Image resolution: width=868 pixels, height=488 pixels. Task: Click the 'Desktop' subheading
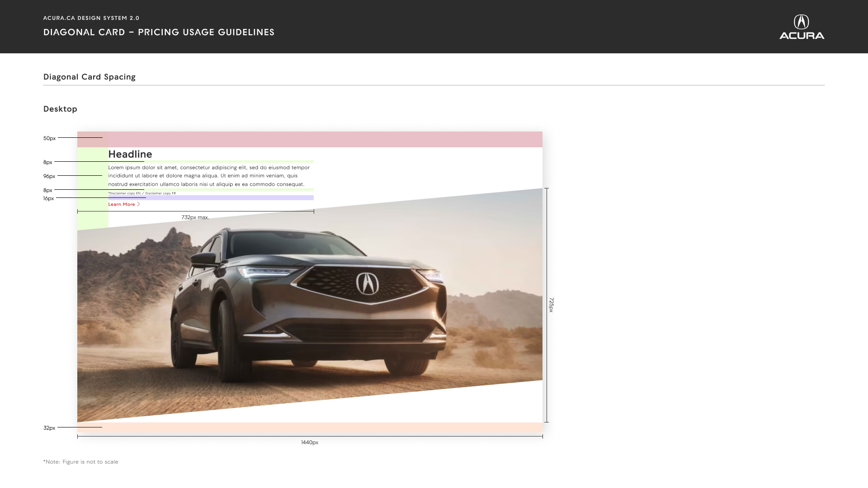pyautogui.click(x=60, y=109)
